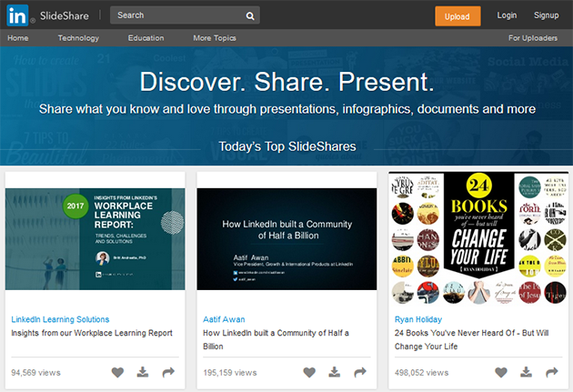
Task: Share the 24 Books slideshow
Action: pos(552,372)
